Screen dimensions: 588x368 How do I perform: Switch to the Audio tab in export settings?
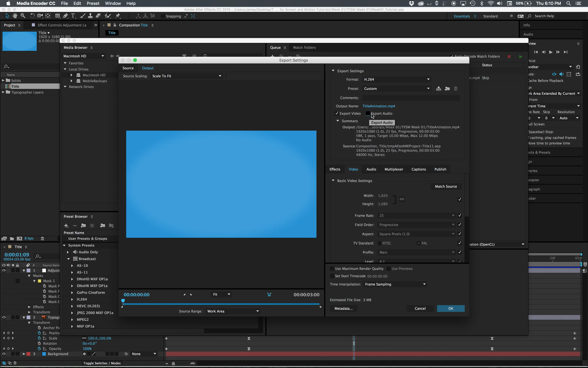click(371, 169)
